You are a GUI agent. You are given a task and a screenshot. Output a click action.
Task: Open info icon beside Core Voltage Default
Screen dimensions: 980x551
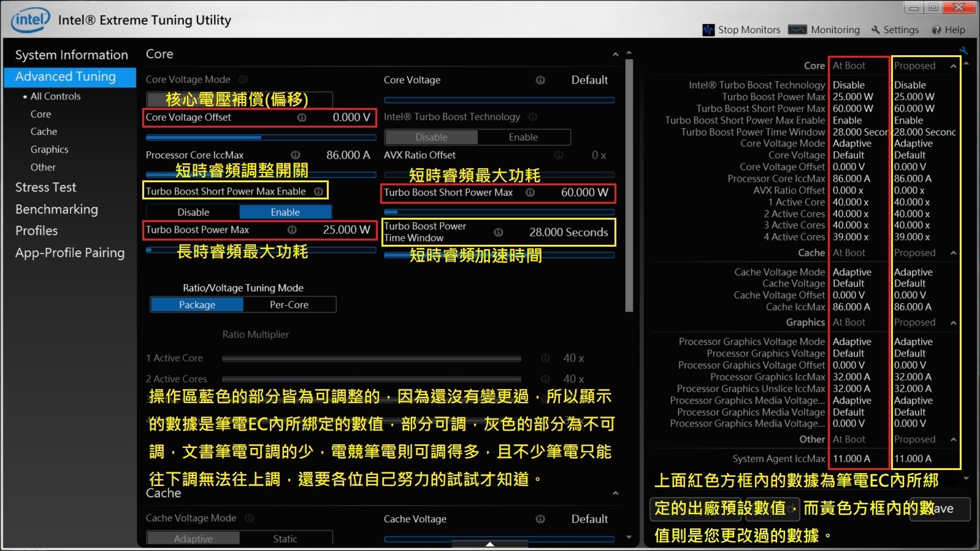click(540, 80)
